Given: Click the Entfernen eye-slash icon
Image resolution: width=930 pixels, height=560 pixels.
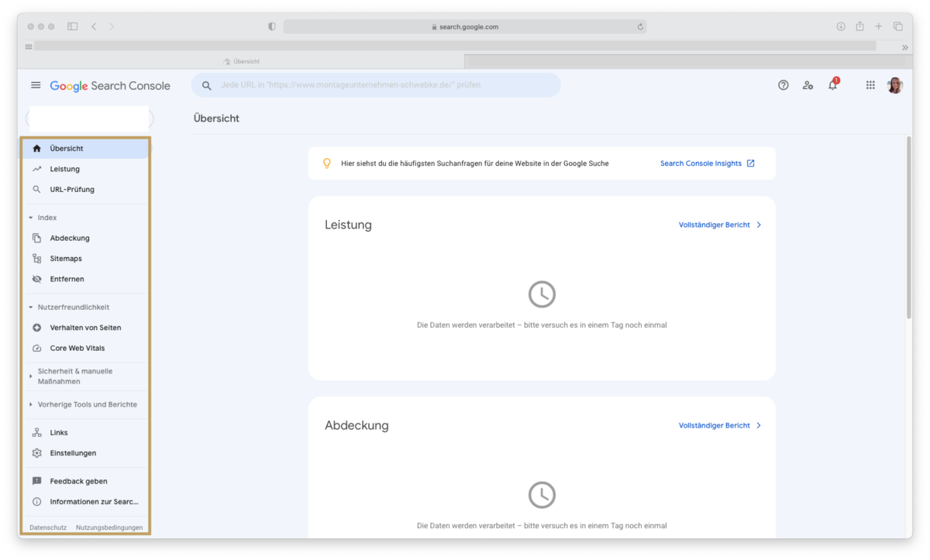Looking at the screenshot, I should [x=37, y=278].
